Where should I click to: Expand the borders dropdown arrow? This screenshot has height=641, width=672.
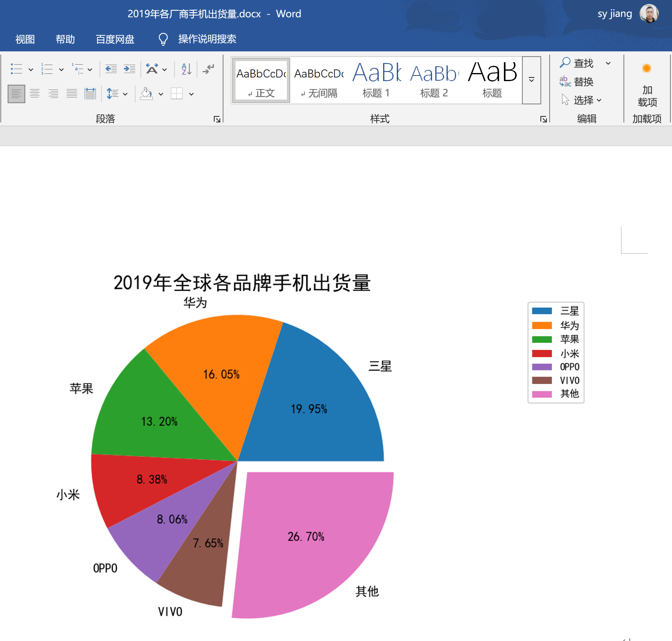191,94
